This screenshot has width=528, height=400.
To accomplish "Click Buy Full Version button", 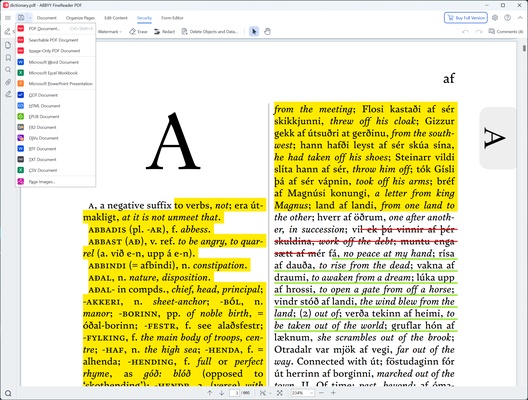I will (466, 18).
